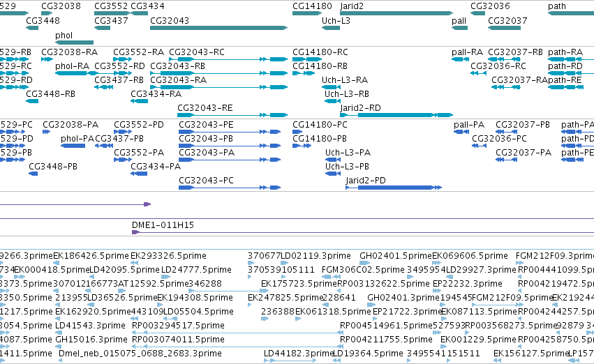The width and height of the screenshot is (594, 364).
Task: Open protein CG14180-PC
Action: 320,125
